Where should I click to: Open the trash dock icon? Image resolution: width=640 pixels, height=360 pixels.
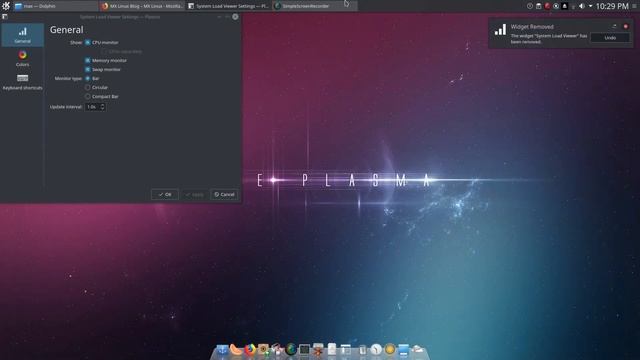[x=363, y=350]
